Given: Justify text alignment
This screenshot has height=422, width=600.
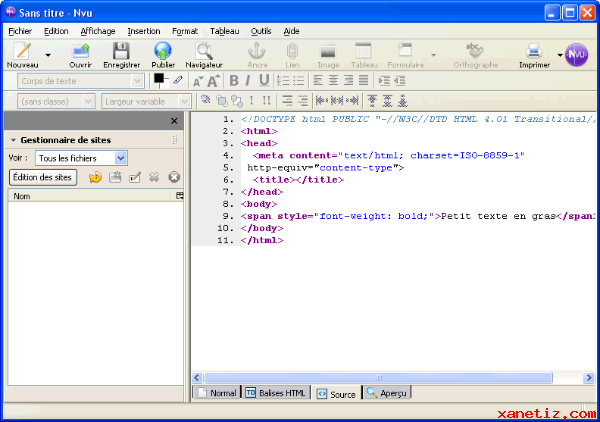Looking at the screenshot, I should click(363, 80).
